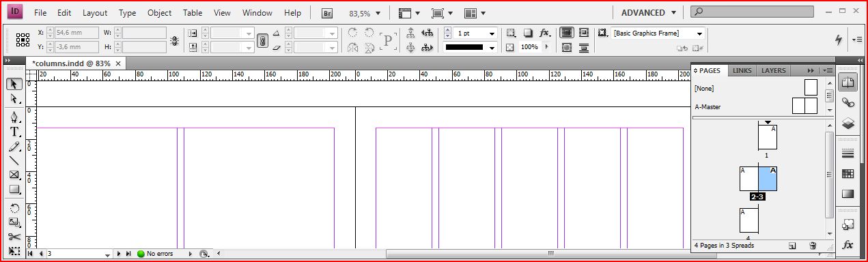
Task: Select the A-Master spread thumbnail
Action: click(804, 106)
